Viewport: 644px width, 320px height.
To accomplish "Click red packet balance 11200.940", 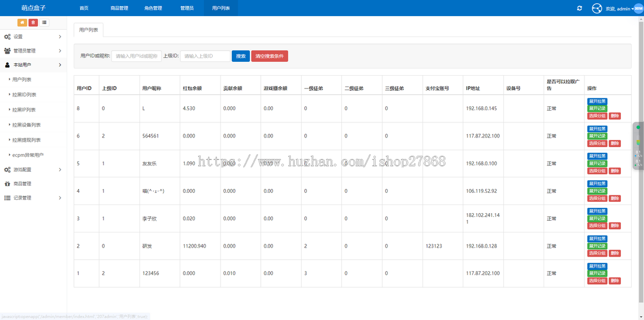I will coord(194,246).
